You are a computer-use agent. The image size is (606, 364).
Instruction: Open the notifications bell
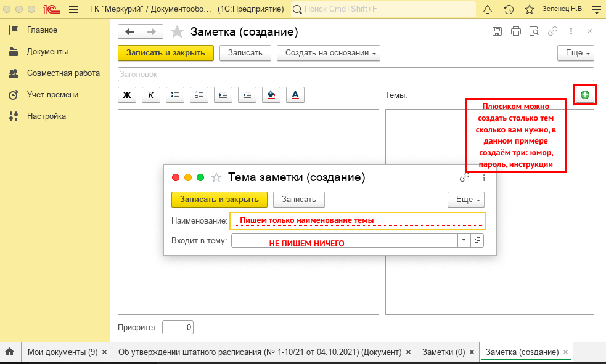point(488,9)
